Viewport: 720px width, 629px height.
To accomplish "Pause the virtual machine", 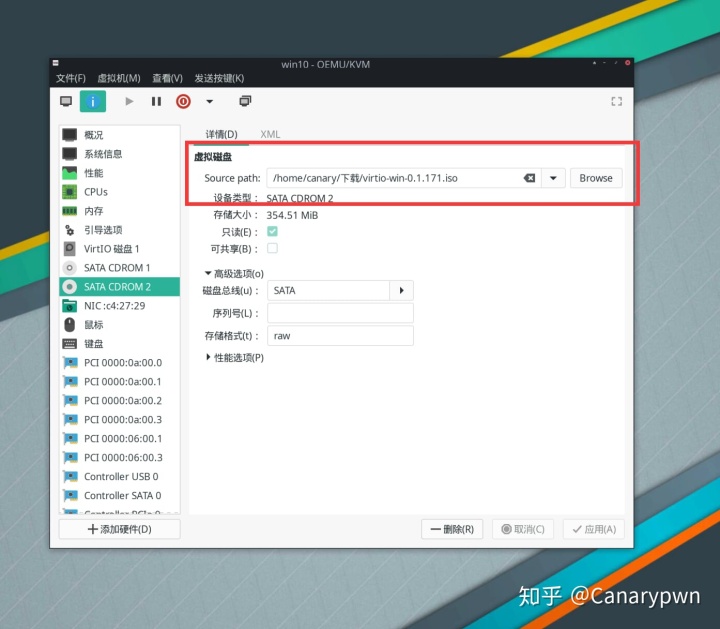I will (156, 101).
